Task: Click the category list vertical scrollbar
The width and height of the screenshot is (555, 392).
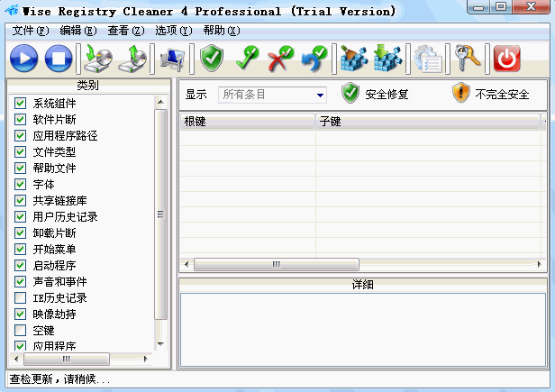Action: coord(161,214)
